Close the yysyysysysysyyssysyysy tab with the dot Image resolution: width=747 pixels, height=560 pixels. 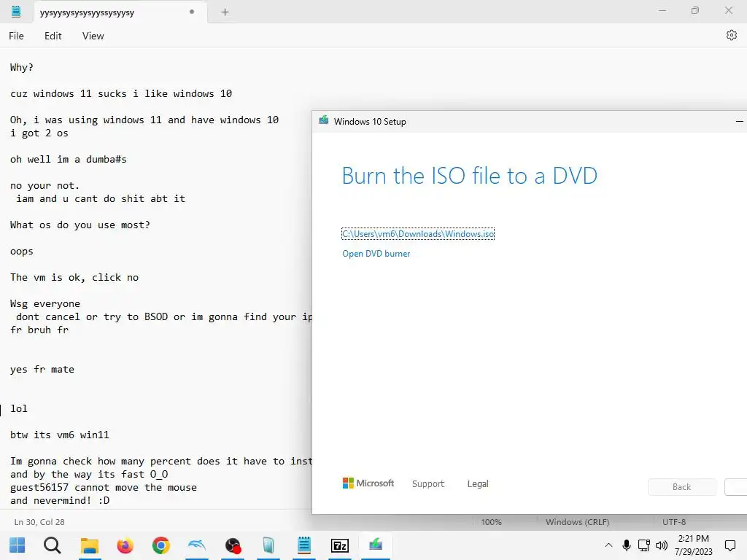coord(192,12)
